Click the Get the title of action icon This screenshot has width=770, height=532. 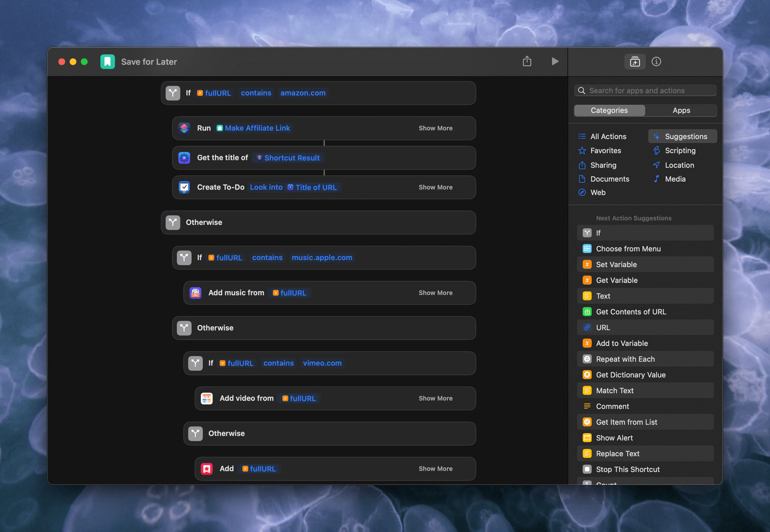point(184,158)
